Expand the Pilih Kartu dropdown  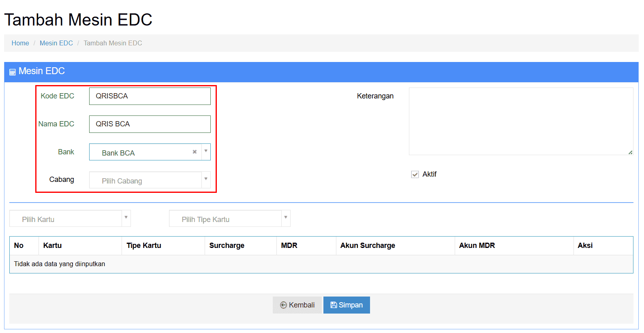[70, 218]
